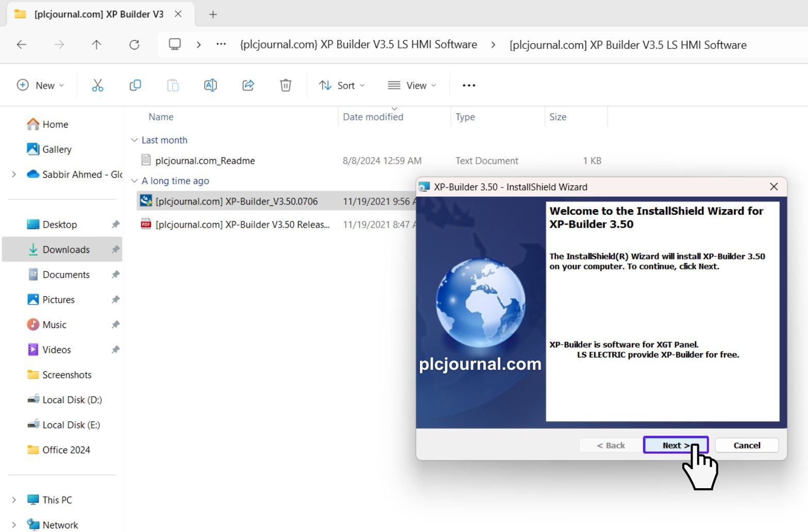
Task: Select XP-Builder V3.50 Release PDF file
Action: coord(242,225)
